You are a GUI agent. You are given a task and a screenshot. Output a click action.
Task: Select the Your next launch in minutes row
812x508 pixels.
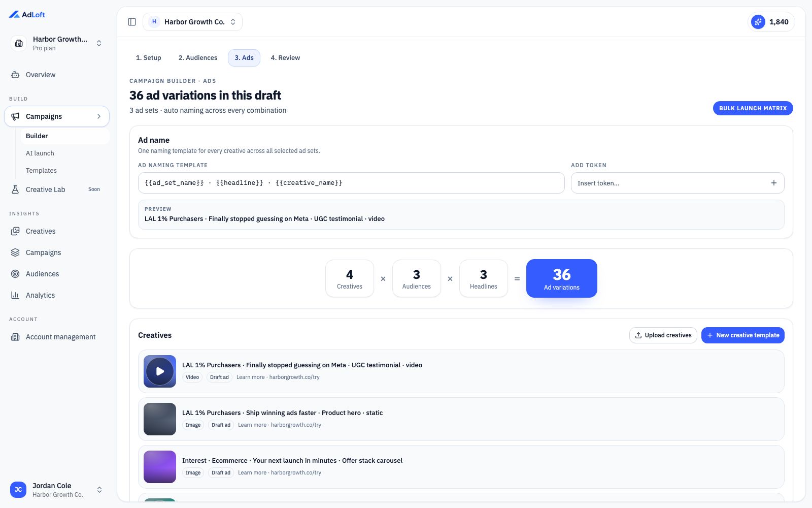pos(461,467)
